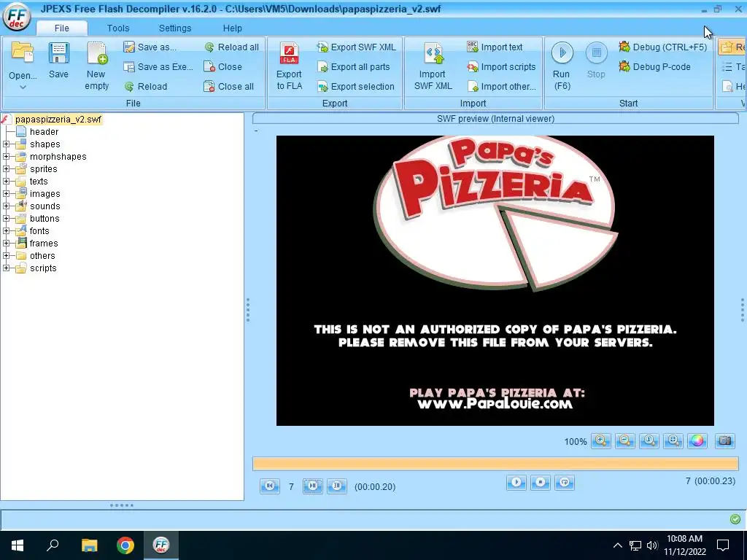Expand the images folder
The height and width of the screenshot is (560, 747).
click(x=6, y=194)
